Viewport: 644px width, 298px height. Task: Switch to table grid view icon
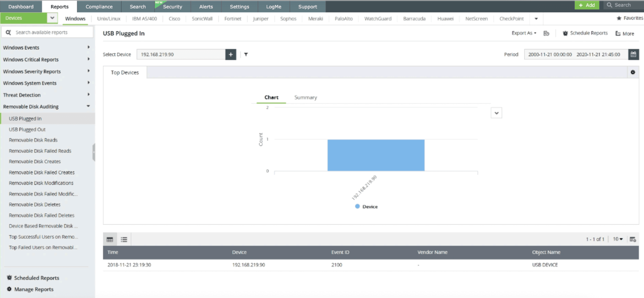coord(110,239)
